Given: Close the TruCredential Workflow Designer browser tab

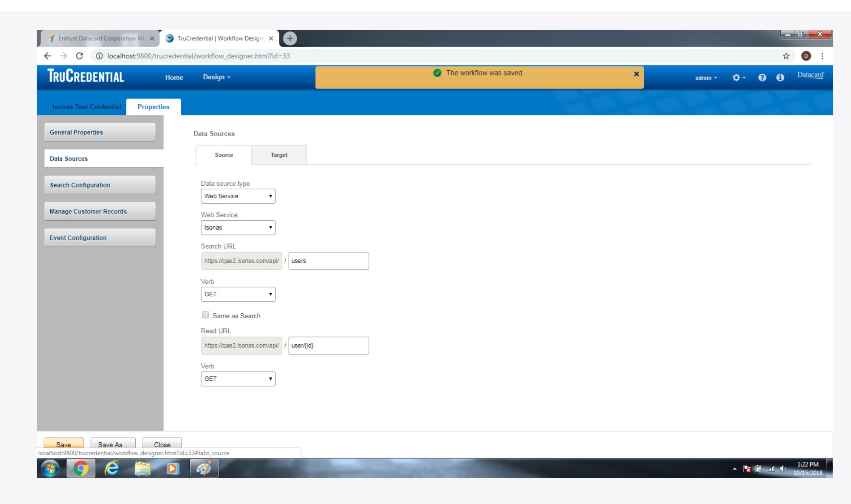Looking at the screenshot, I should click(x=271, y=38).
